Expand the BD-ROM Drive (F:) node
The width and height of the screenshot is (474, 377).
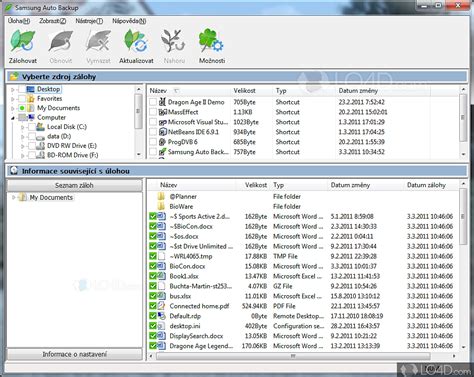click(23, 155)
